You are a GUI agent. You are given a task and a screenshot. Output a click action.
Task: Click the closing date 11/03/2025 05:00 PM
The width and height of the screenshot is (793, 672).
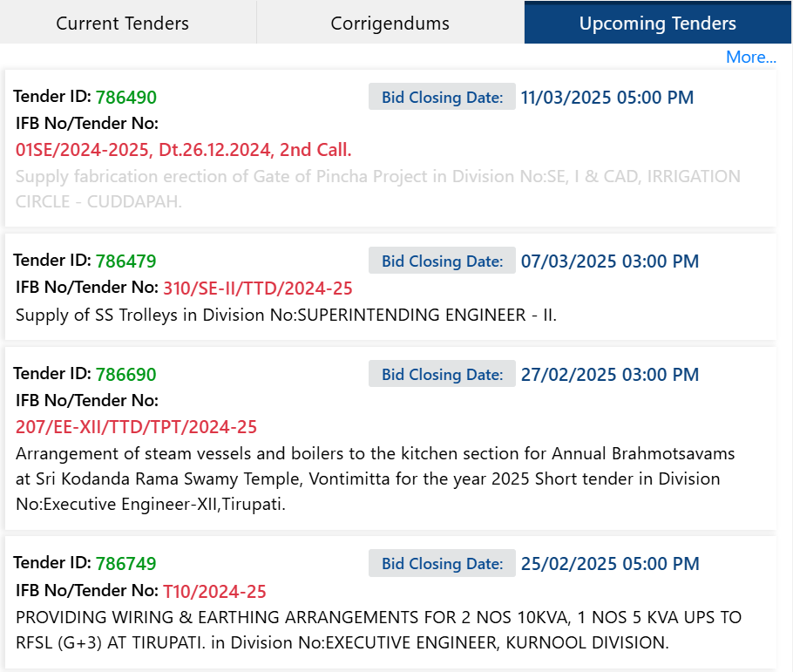tap(607, 97)
